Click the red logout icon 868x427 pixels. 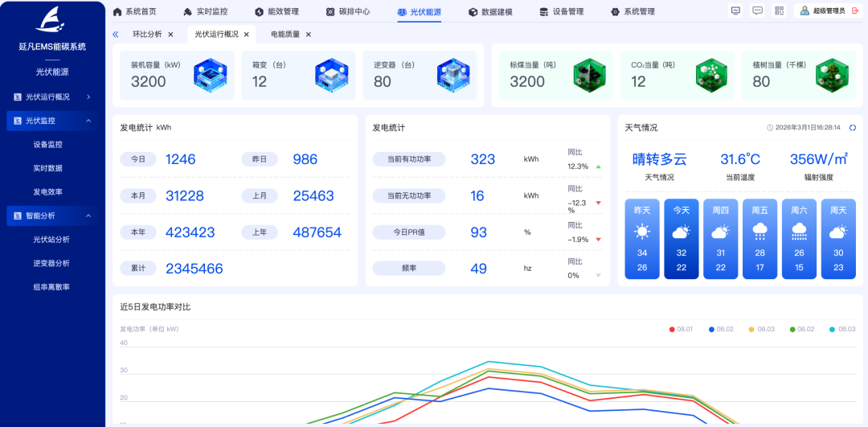854,11
